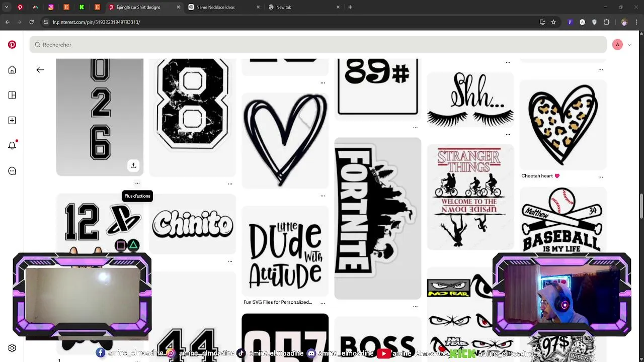Click the Cheetah heart caption

540,176
